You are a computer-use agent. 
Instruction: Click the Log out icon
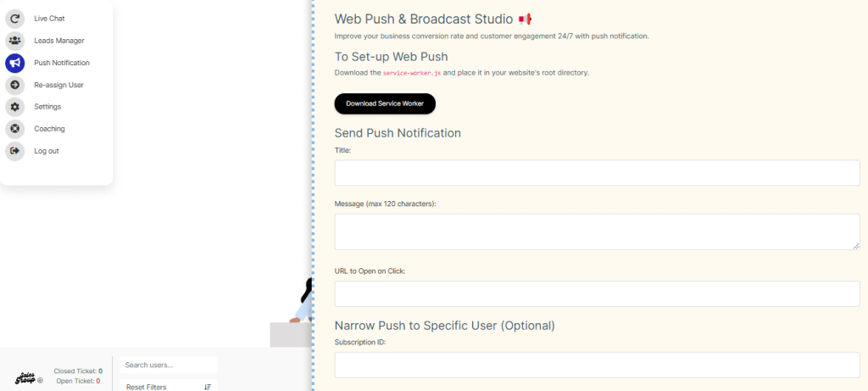pos(15,151)
